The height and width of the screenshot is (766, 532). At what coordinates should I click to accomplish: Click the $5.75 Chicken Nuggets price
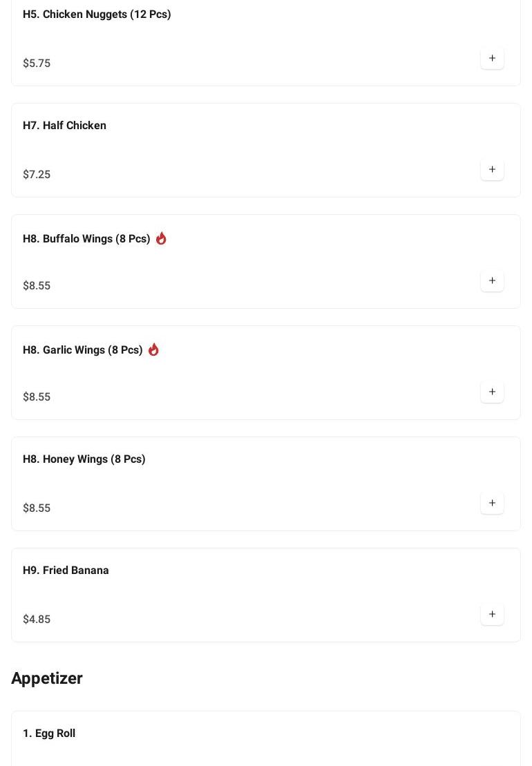[37, 64]
